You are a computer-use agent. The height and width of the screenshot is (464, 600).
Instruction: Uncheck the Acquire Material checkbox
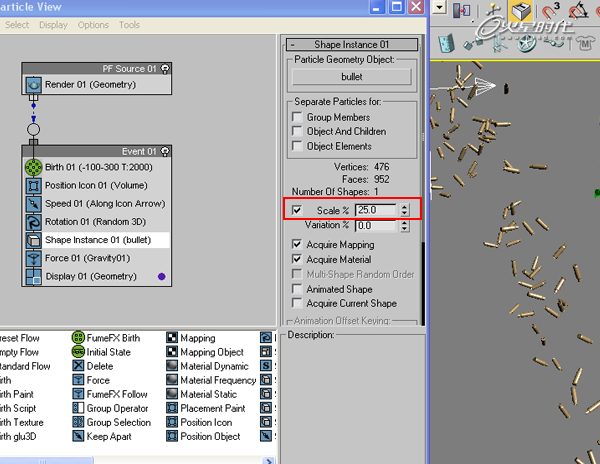[x=297, y=259]
